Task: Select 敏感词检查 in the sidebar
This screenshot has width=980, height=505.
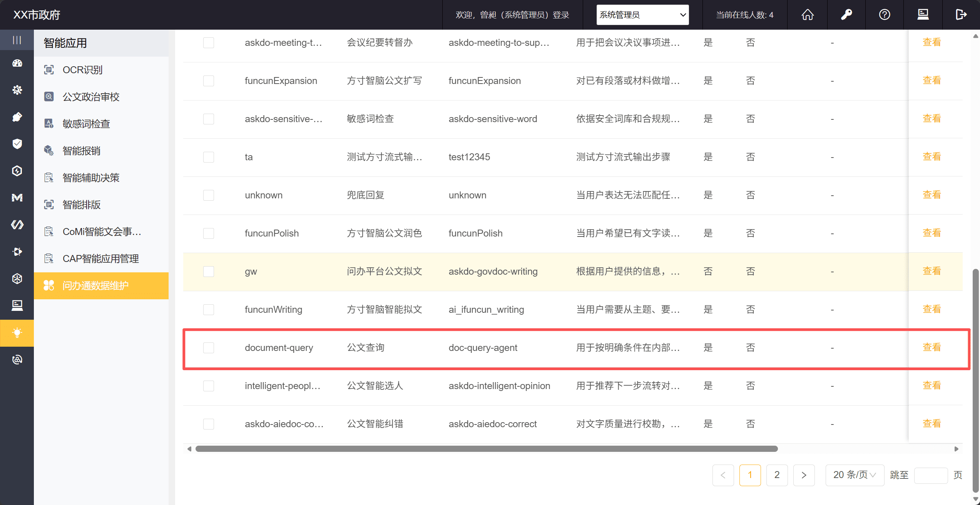Action: point(101,124)
